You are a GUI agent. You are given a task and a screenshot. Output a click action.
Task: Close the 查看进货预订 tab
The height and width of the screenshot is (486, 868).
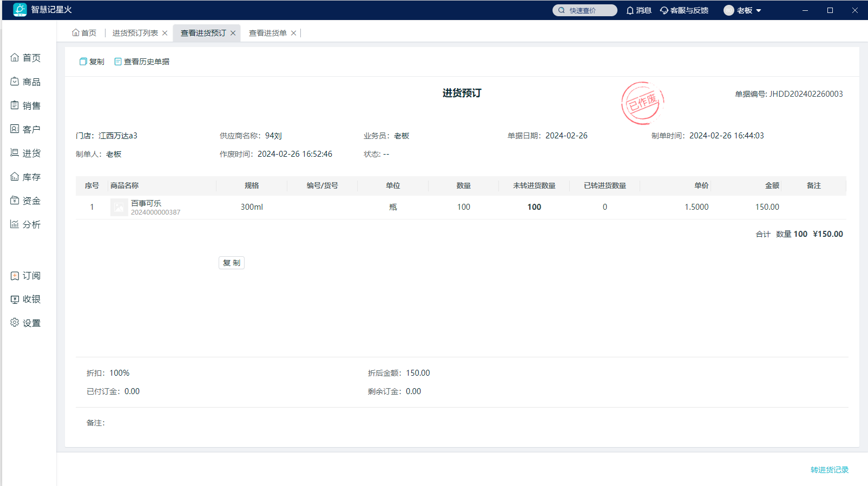(x=233, y=33)
